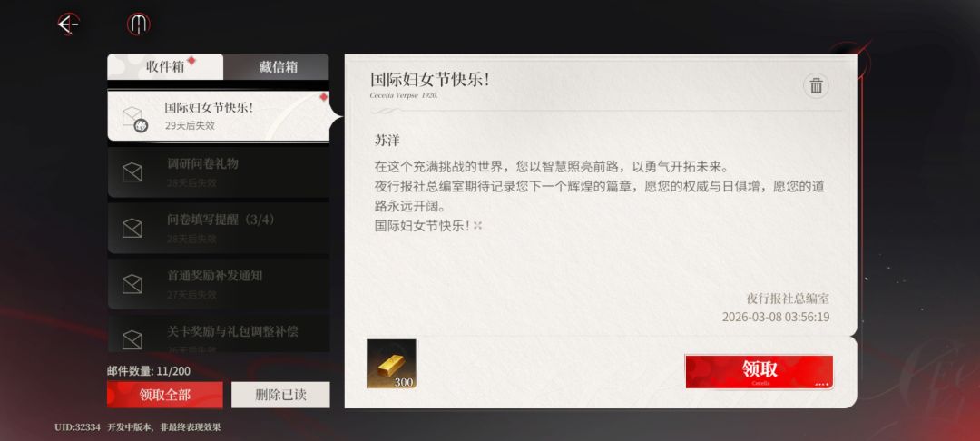Click the red unread marker on 收件箱
Image resolution: width=980 pixels, height=441 pixels.
pos(191,61)
